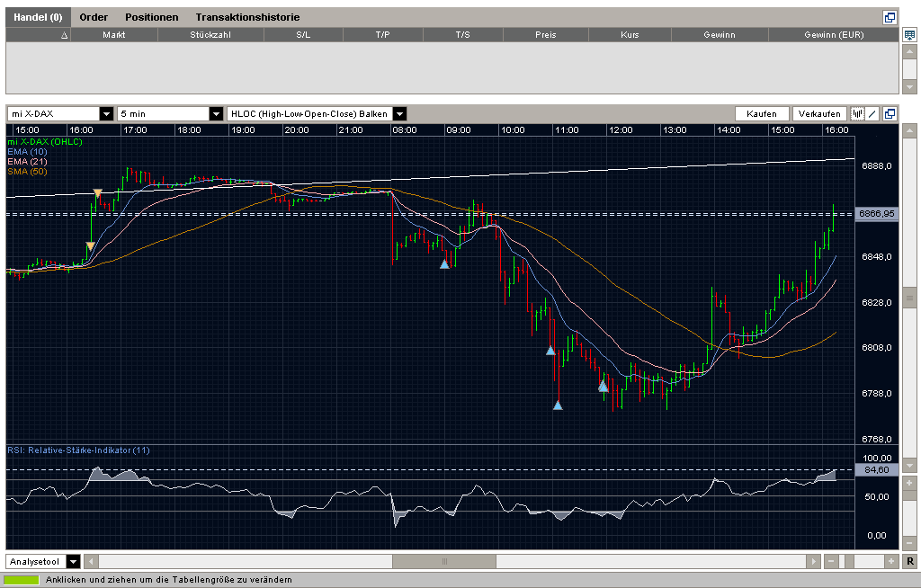
Task: Click the Kaufen buy button
Action: [x=761, y=114]
